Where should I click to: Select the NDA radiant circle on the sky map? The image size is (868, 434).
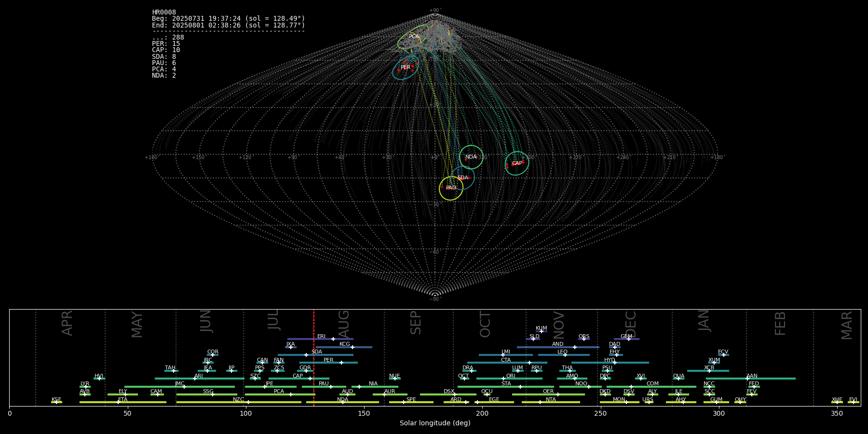pyautogui.click(x=471, y=157)
